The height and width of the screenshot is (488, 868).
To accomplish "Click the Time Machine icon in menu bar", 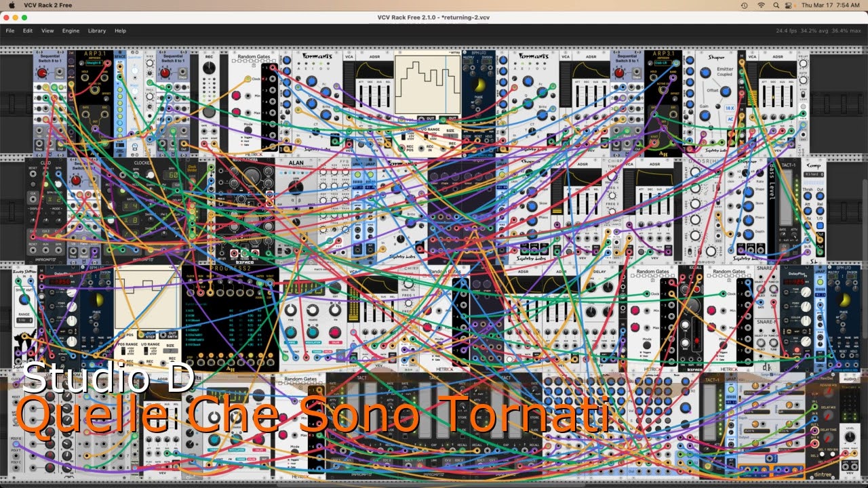I will point(744,5).
